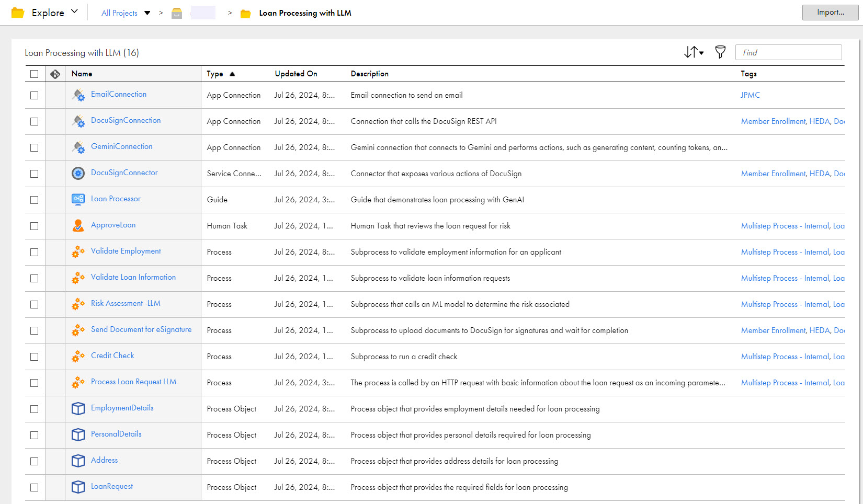Check the ApproveLoan row checkbox

pyautogui.click(x=35, y=226)
